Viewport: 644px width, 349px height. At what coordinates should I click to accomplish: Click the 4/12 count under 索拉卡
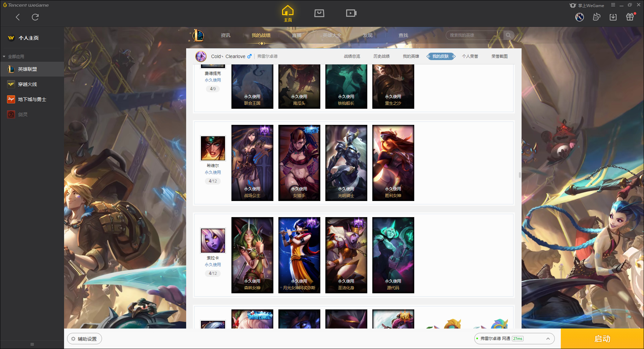213,273
